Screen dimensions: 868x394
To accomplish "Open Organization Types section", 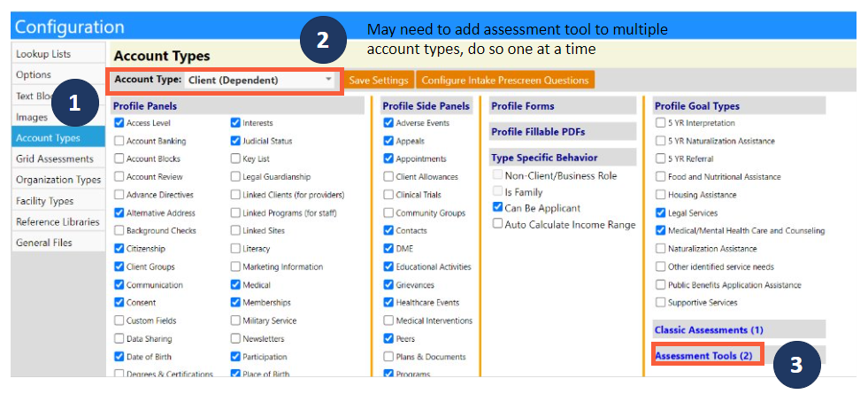I will click(58, 180).
